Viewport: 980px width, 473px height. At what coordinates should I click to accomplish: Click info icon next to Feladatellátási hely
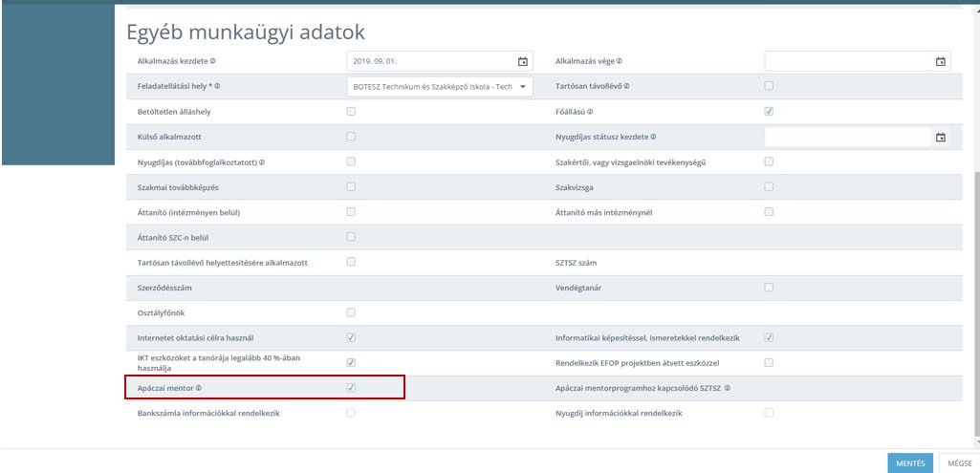point(217,86)
